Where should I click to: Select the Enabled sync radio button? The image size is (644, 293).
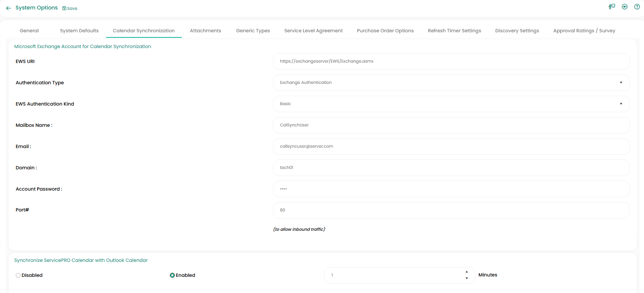(x=172, y=275)
